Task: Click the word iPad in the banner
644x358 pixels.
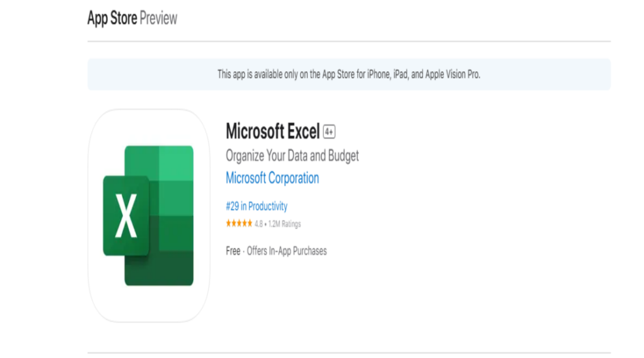Action: [401, 74]
